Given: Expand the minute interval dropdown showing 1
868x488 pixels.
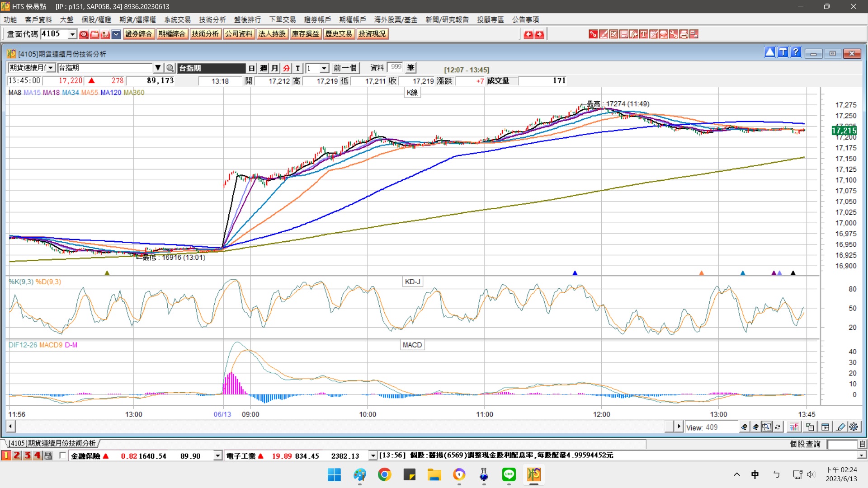Looking at the screenshot, I should (x=324, y=68).
